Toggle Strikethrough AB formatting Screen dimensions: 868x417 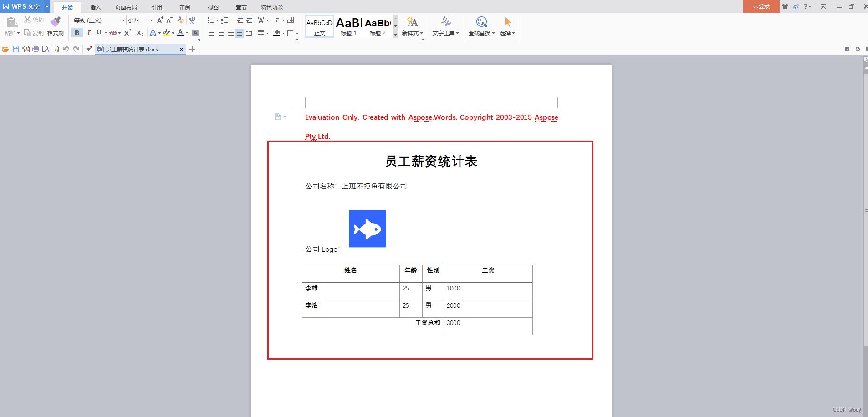[113, 33]
